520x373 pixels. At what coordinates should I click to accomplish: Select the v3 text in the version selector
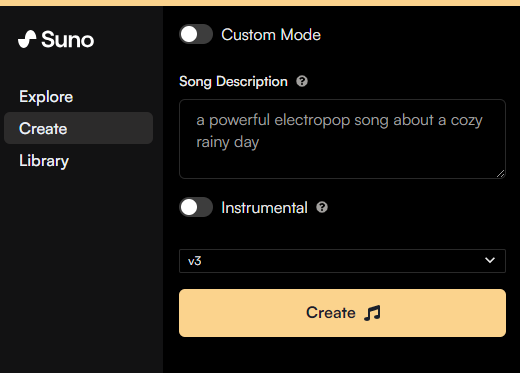click(x=195, y=261)
